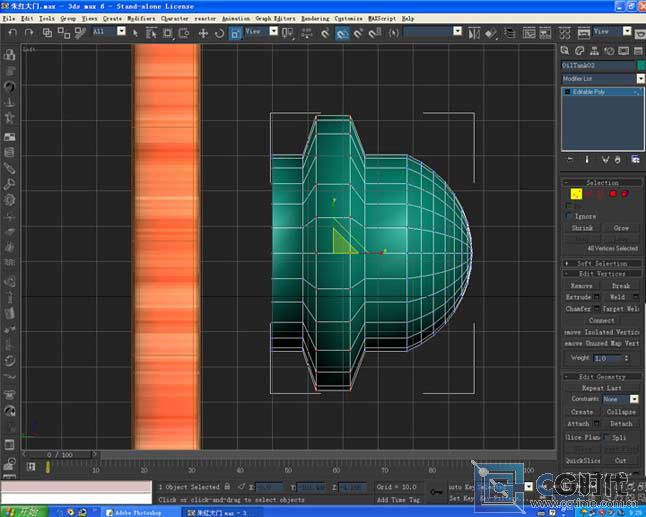Image resolution: width=646 pixels, height=517 pixels.
Task: Open the Curve Editor icon
Action: [529, 33]
